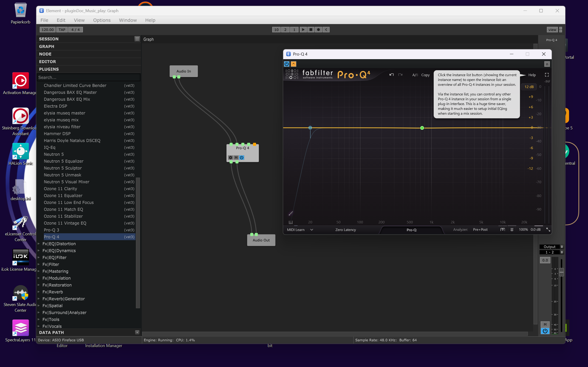Click the TAP tempo button

point(62,30)
